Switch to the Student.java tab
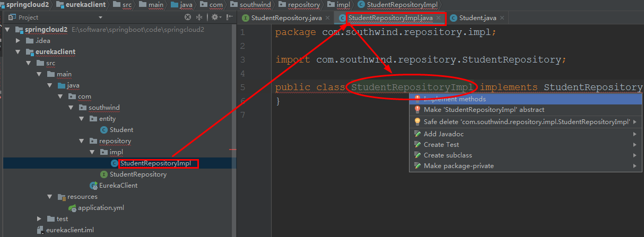Screen dimensions: 644x237 [478, 17]
